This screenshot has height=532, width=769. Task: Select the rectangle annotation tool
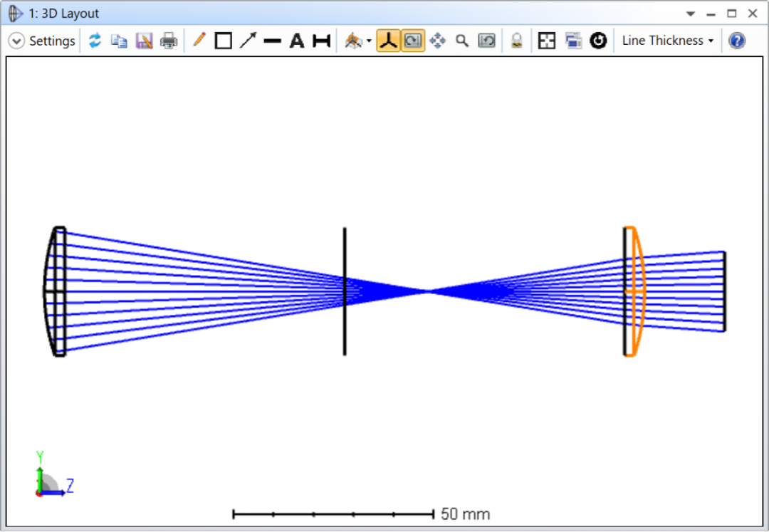pyautogui.click(x=223, y=41)
